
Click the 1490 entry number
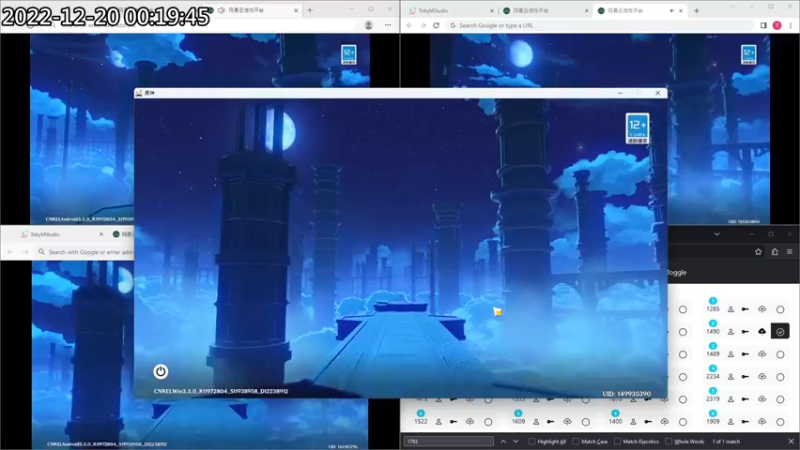pos(713,332)
